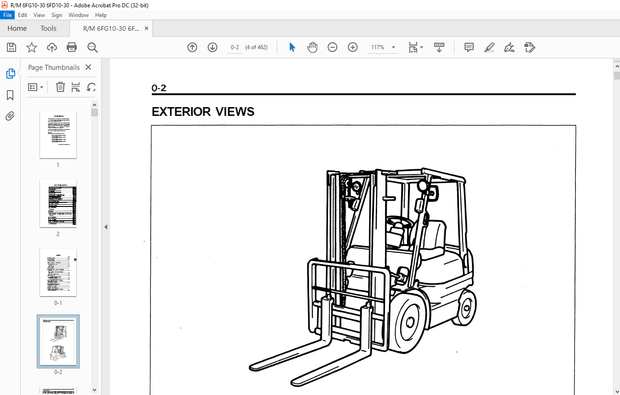Screen dimensions: 620x395
Task: Select the arrow selection tool
Action: (292, 47)
